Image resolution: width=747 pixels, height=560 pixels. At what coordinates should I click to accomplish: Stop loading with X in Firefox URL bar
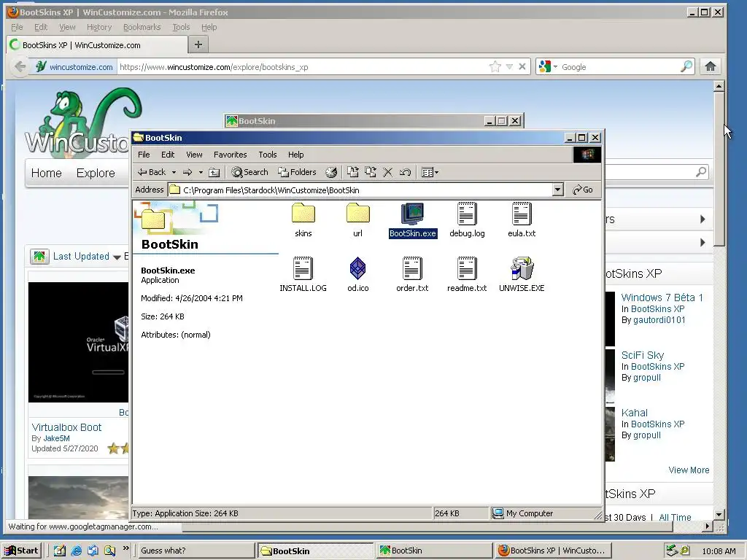(522, 66)
